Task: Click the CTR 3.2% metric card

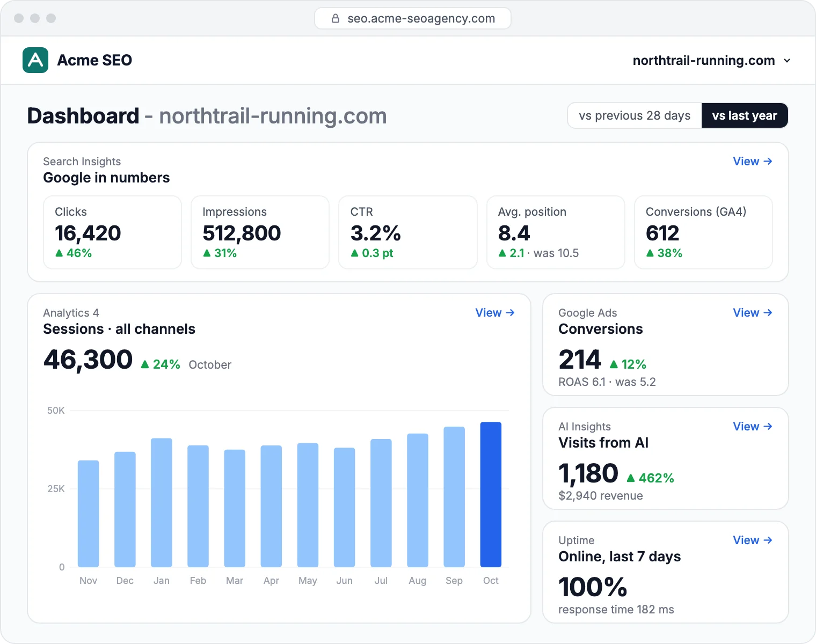Action: point(408,232)
